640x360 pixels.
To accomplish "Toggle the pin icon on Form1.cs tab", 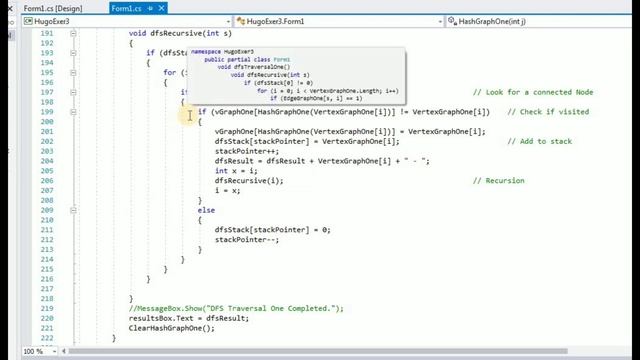I will coord(150,8).
